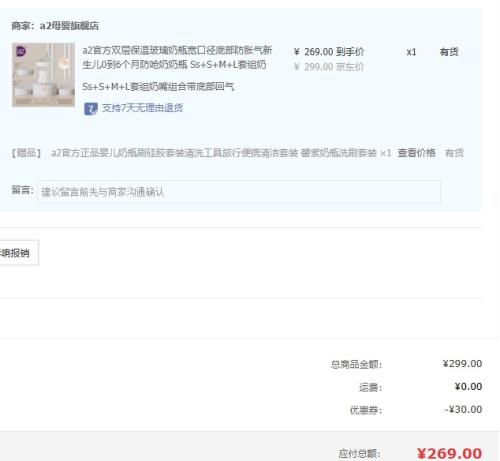Click the a2 product title link

177,57
